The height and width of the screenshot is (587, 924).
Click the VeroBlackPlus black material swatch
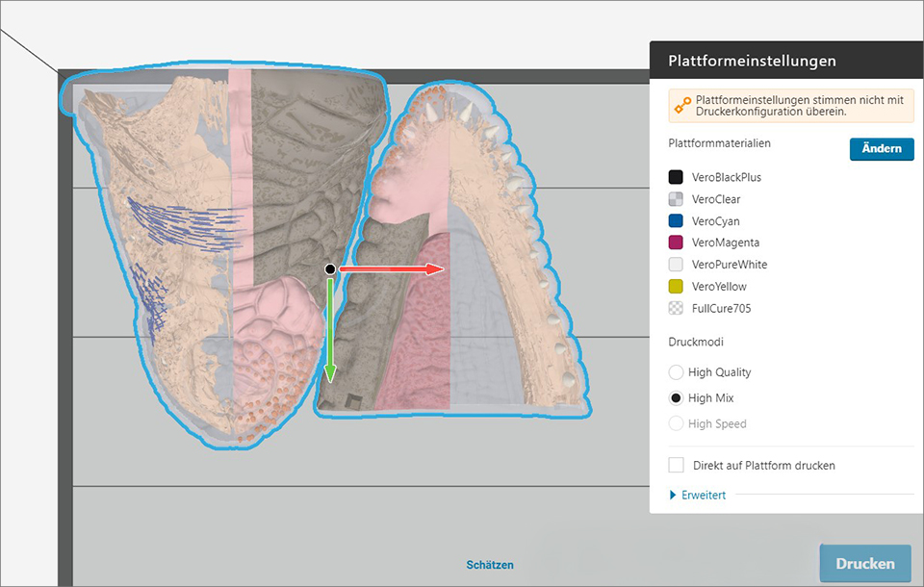676,177
